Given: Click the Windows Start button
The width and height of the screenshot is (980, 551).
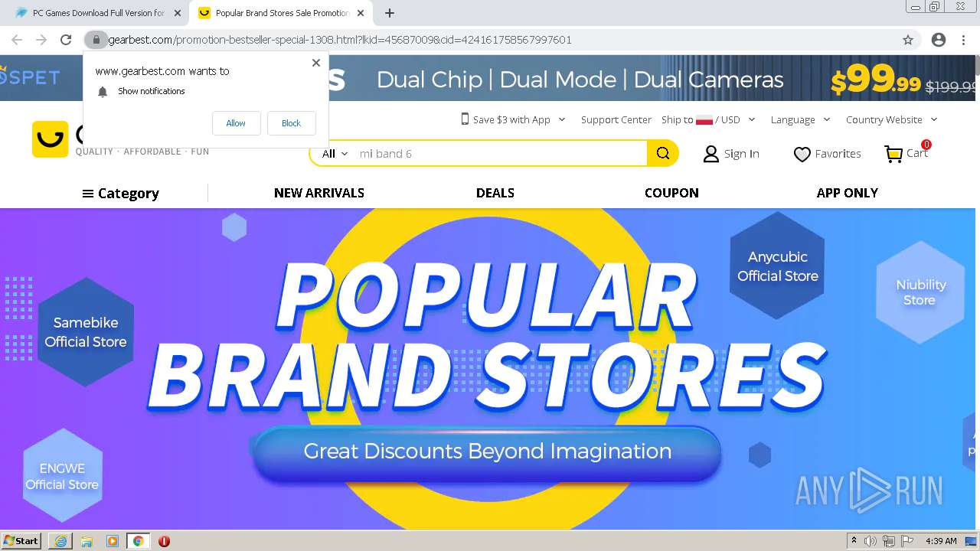Looking at the screenshot, I should [21, 541].
